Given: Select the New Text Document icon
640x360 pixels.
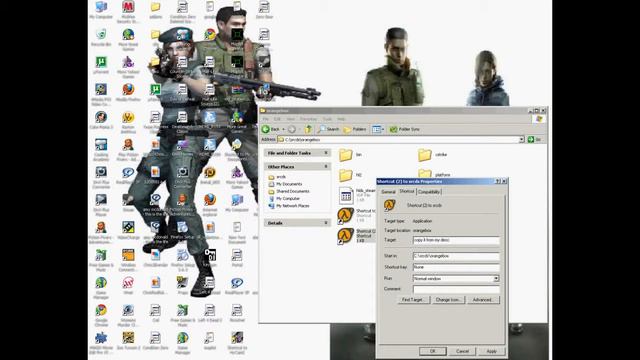Looking at the screenshot, I should [237, 232].
